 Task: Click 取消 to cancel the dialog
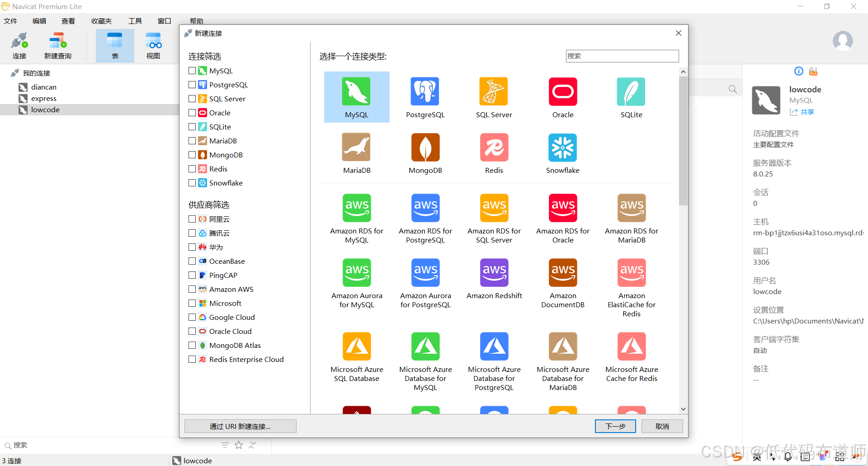point(662,426)
